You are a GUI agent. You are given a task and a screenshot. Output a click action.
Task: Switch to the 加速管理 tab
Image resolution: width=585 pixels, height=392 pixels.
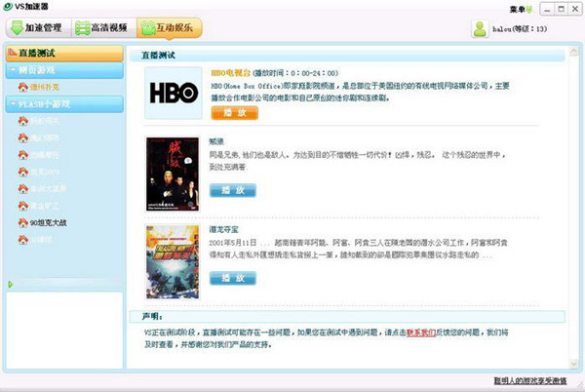click(x=38, y=28)
